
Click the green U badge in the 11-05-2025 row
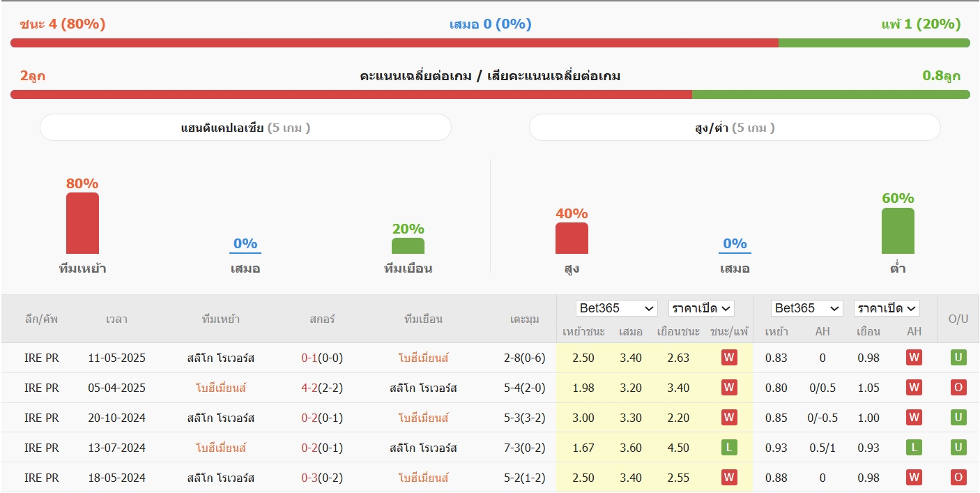point(958,358)
